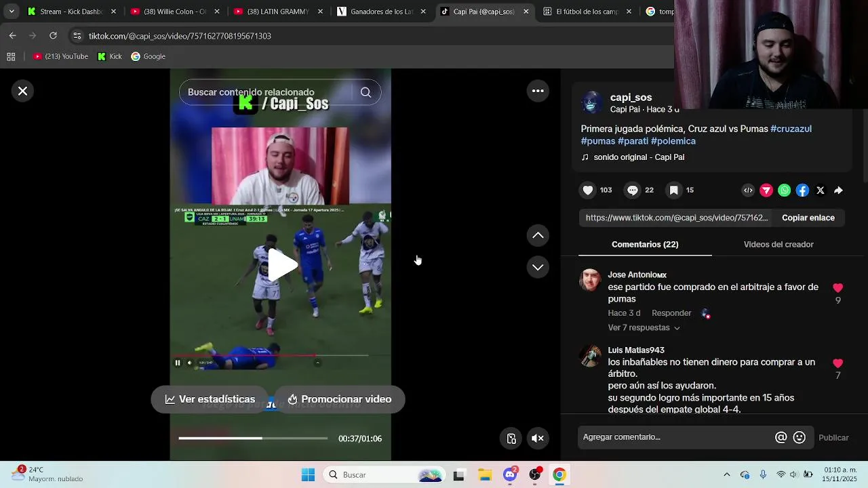This screenshot has width=868, height=488.
Task: Like Luis Matias943's comment heart
Action: (x=838, y=363)
